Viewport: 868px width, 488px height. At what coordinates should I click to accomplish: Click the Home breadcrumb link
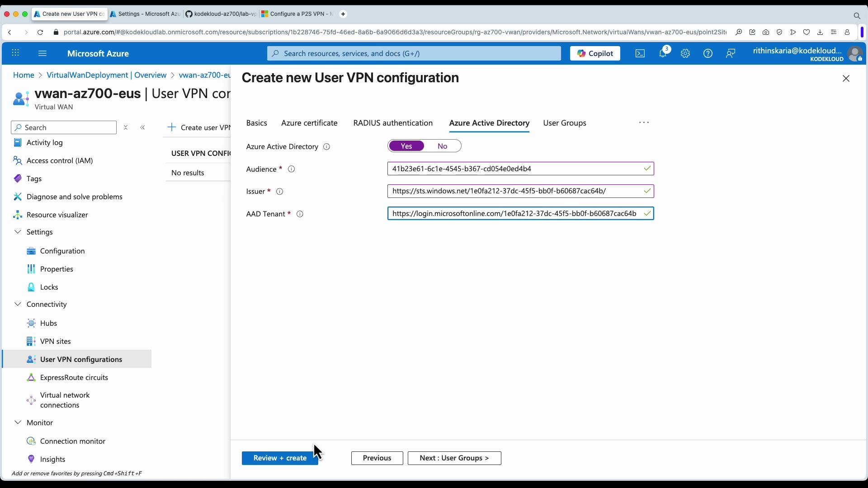[x=24, y=75]
